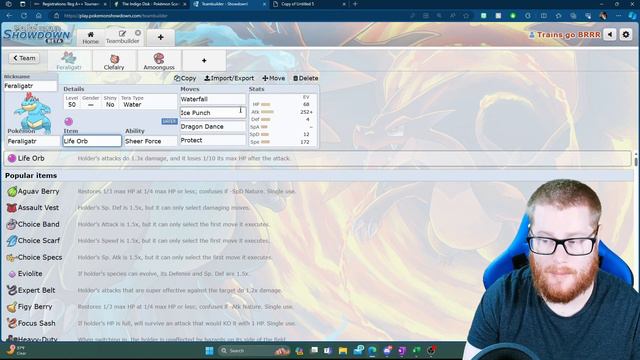
Task: Add a new Pokémon with the plus slot
Action: point(204,61)
